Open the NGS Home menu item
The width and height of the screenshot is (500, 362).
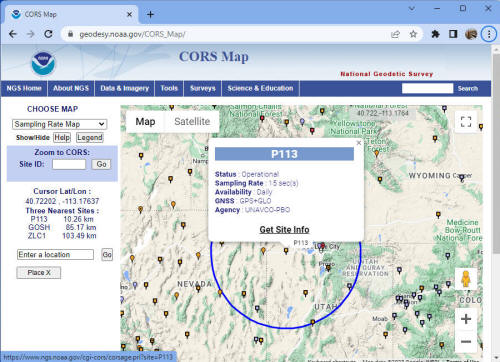pyautogui.click(x=24, y=88)
